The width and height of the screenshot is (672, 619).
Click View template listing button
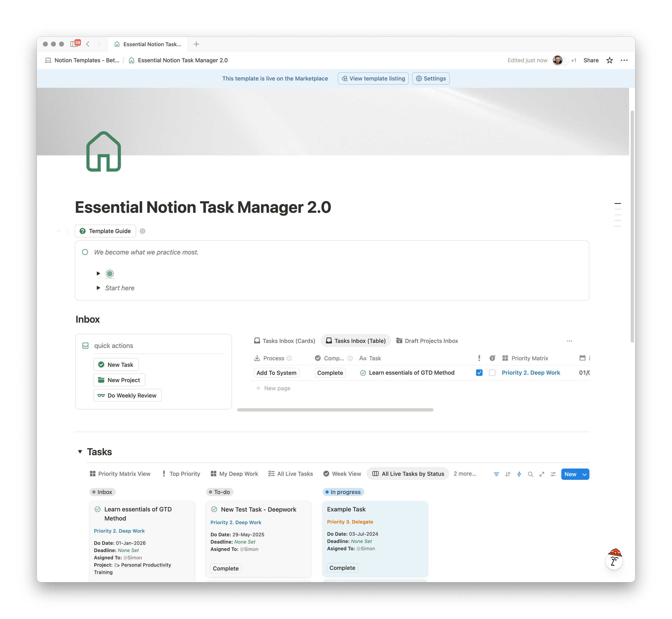pos(373,79)
